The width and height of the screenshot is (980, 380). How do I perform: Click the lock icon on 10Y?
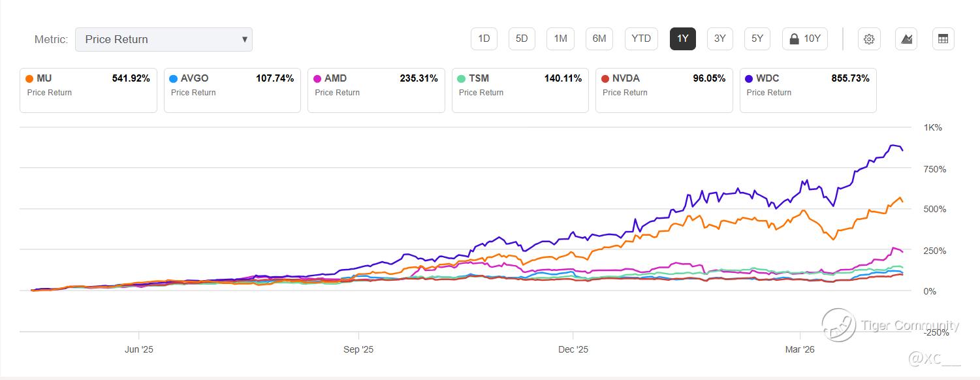[x=794, y=39]
